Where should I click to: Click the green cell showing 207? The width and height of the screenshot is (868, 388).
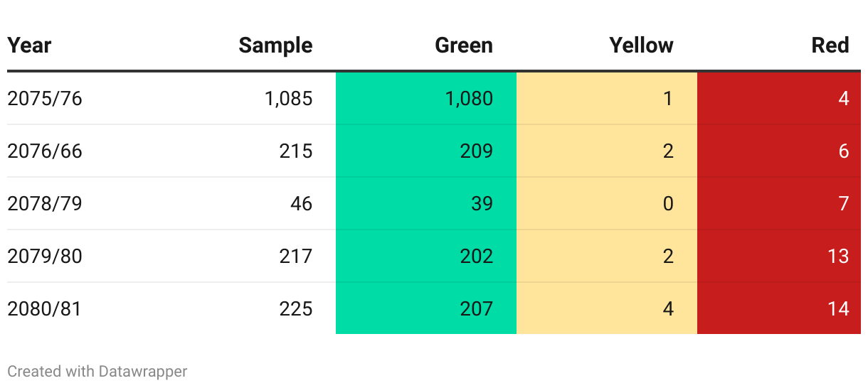point(476,308)
